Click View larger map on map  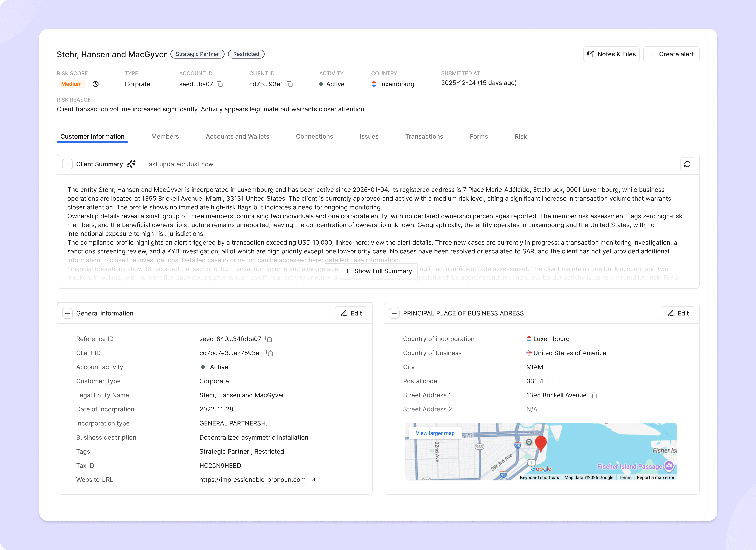[x=435, y=433]
